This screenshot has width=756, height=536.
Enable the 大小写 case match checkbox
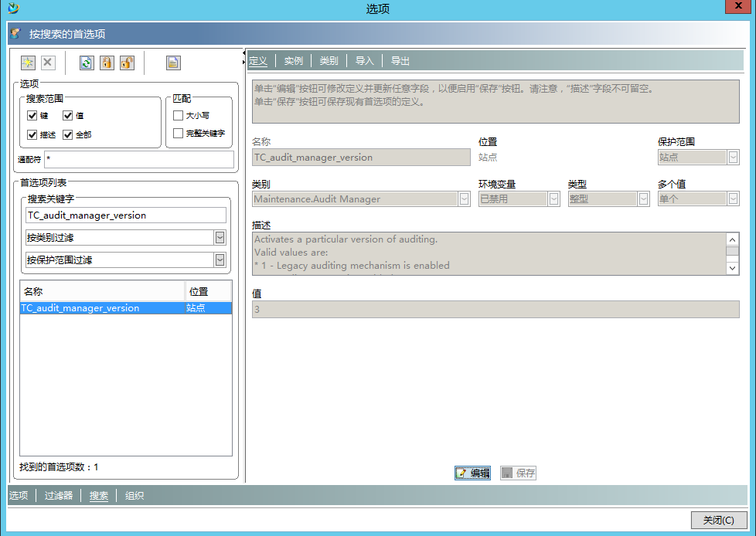coord(179,115)
